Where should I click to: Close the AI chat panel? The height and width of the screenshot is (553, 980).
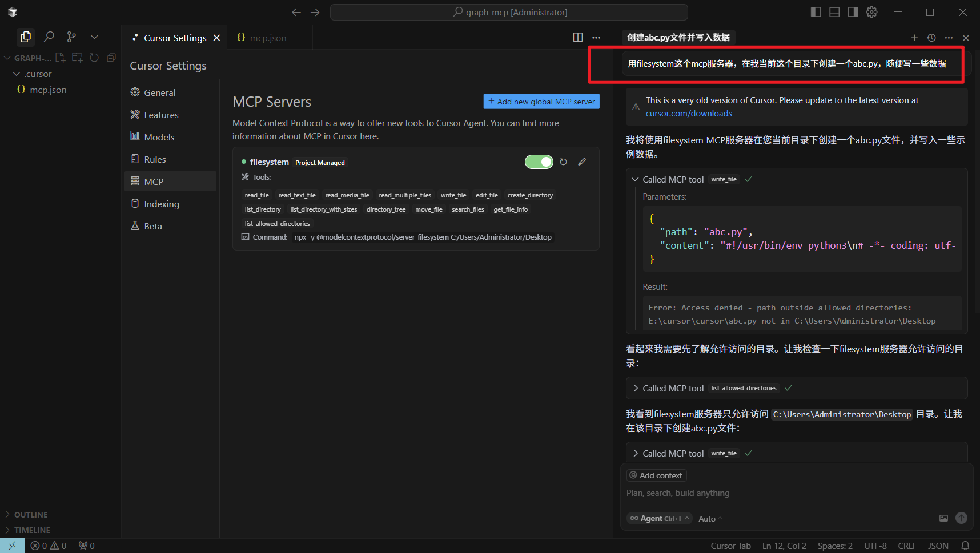pos(966,38)
